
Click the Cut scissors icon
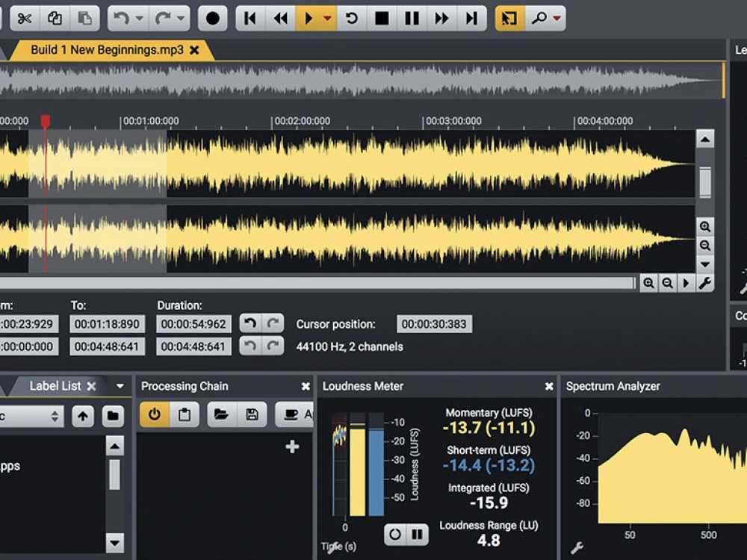coord(25,19)
